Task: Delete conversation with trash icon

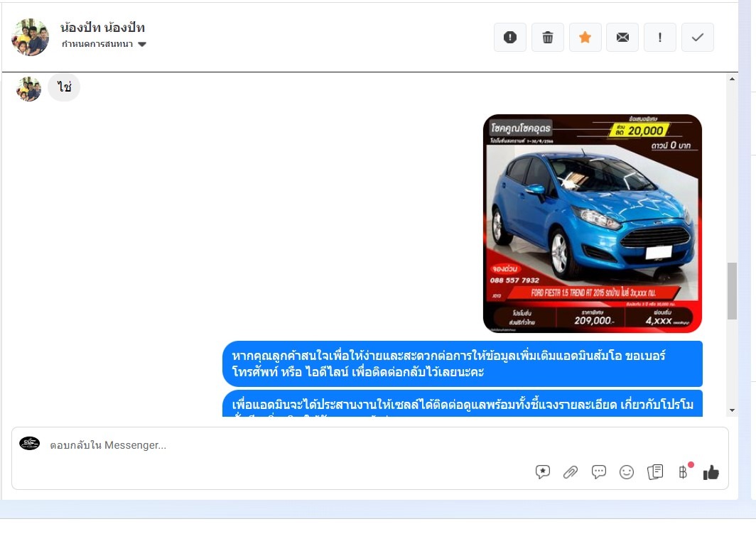Action: click(548, 37)
